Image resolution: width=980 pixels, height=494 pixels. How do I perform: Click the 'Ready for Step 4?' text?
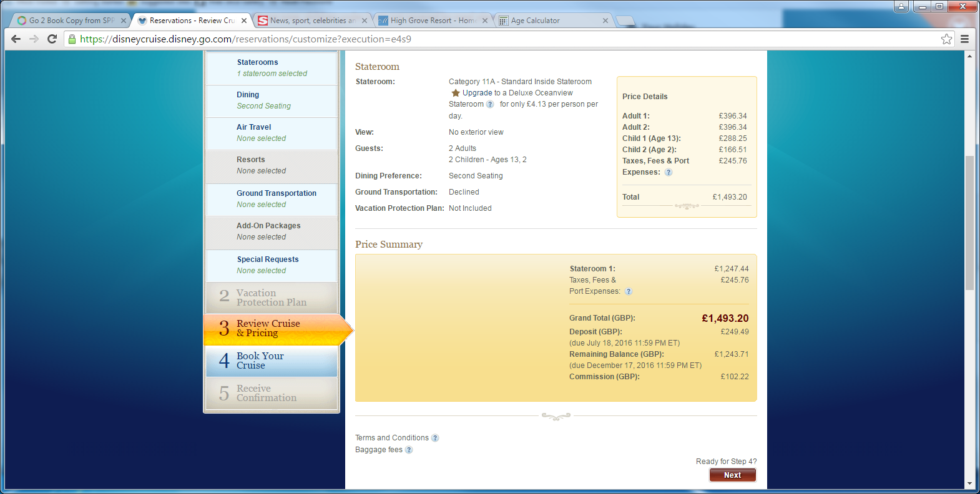click(727, 462)
